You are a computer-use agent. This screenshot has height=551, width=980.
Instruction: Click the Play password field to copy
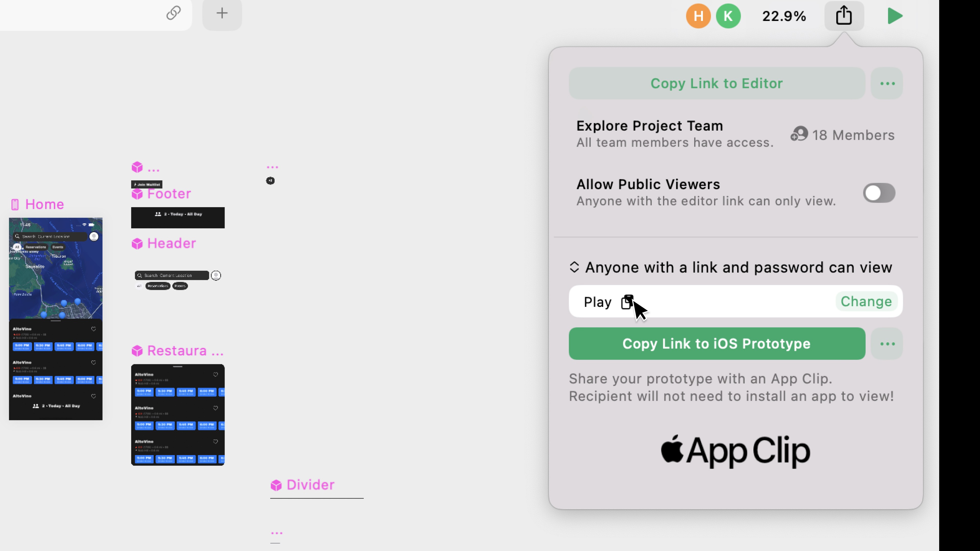[627, 302]
